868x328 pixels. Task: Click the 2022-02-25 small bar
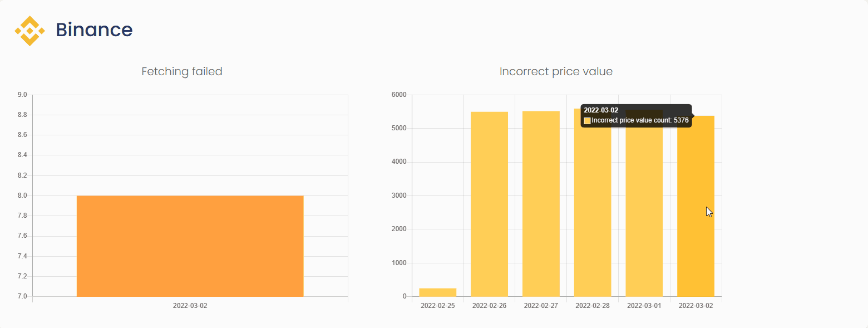437,292
